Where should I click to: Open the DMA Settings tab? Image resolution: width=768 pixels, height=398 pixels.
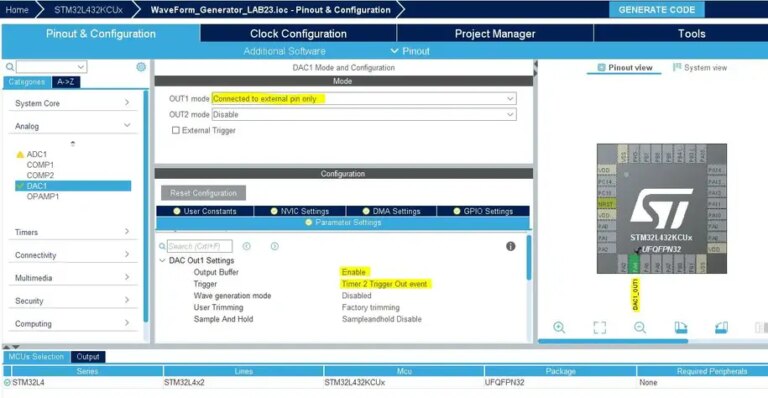391,211
